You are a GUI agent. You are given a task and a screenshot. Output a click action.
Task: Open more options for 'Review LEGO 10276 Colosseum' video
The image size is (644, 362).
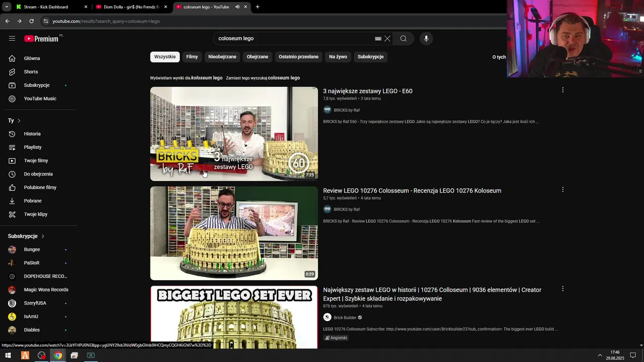click(x=562, y=190)
